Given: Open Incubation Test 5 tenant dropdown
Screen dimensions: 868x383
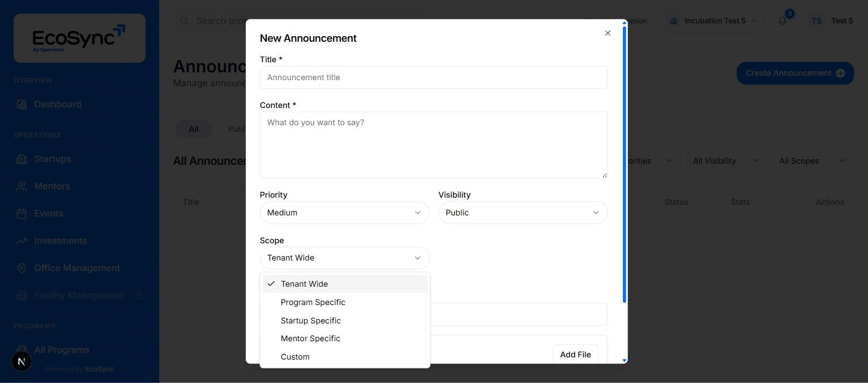Looking at the screenshot, I should [712, 21].
